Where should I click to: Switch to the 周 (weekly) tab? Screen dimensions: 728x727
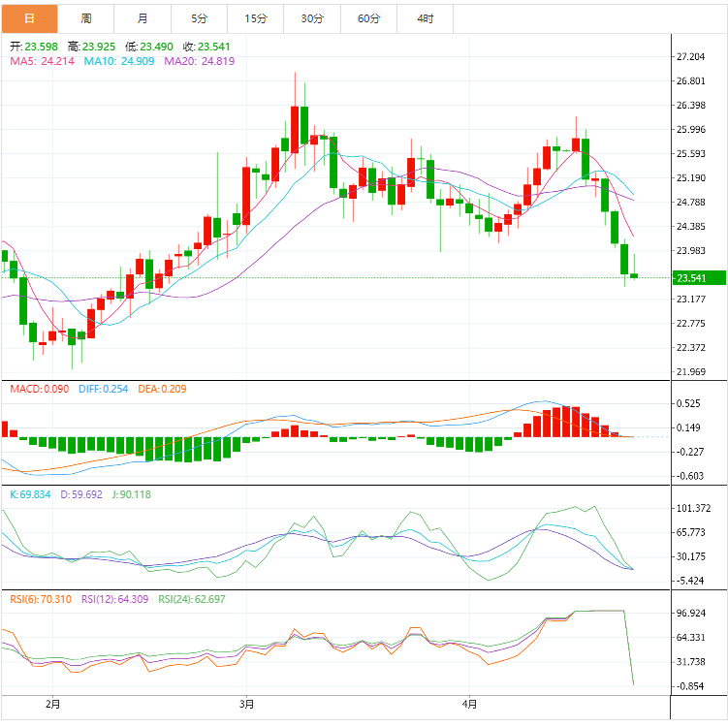click(x=86, y=18)
